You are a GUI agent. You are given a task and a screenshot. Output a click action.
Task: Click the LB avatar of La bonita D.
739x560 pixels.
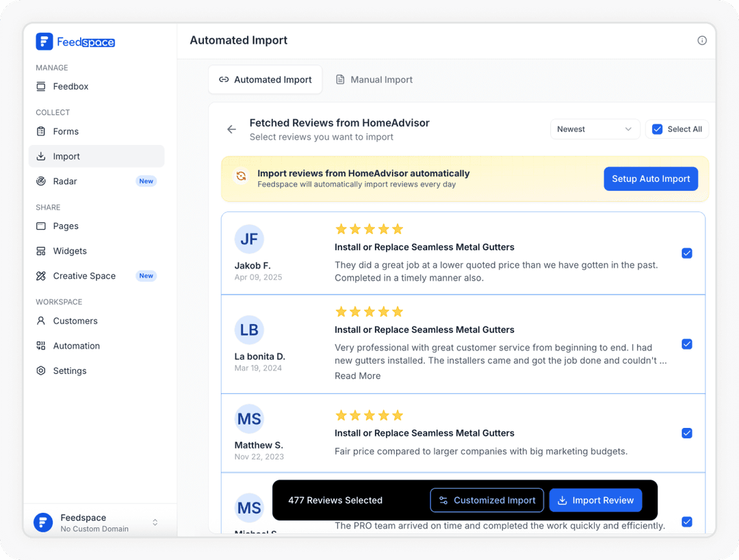(249, 330)
